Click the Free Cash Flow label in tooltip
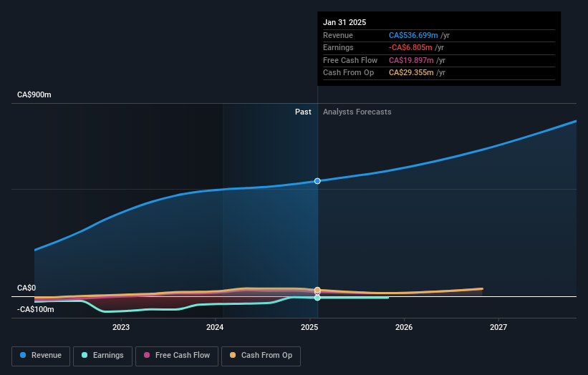Image resolution: width=588 pixels, height=375 pixels. 350,60
